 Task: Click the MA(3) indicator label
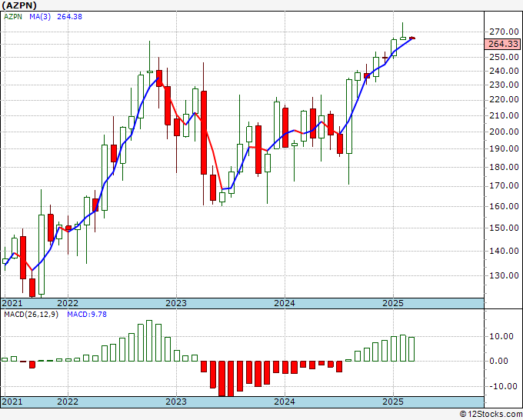(40, 16)
